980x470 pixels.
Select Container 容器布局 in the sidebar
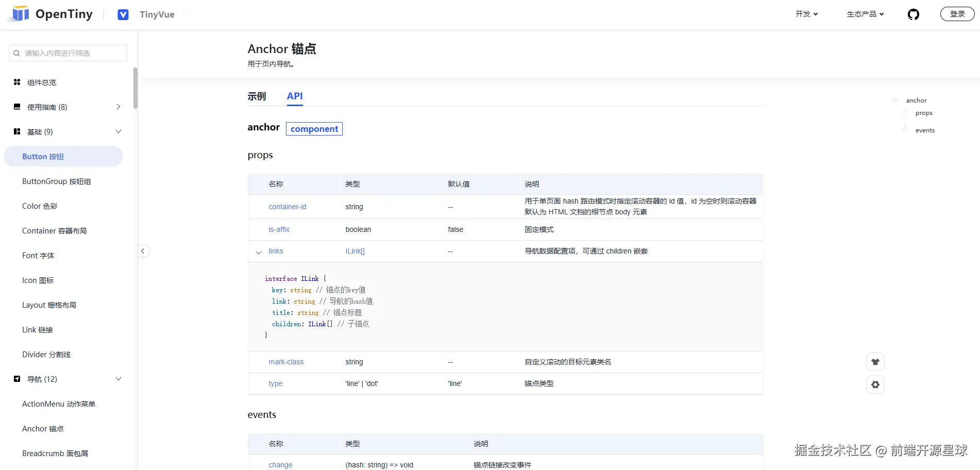click(55, 231)
